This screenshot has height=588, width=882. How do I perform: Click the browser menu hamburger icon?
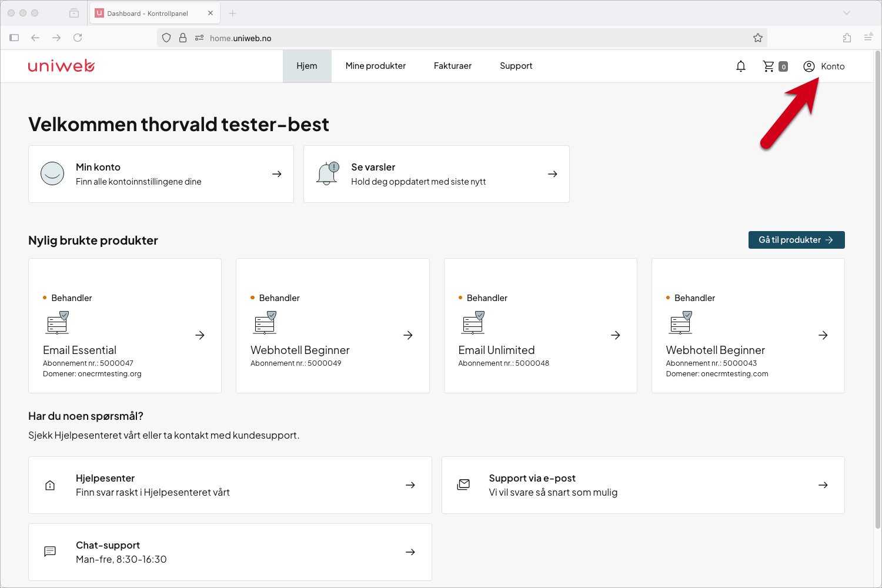click(x=868, y=38)
